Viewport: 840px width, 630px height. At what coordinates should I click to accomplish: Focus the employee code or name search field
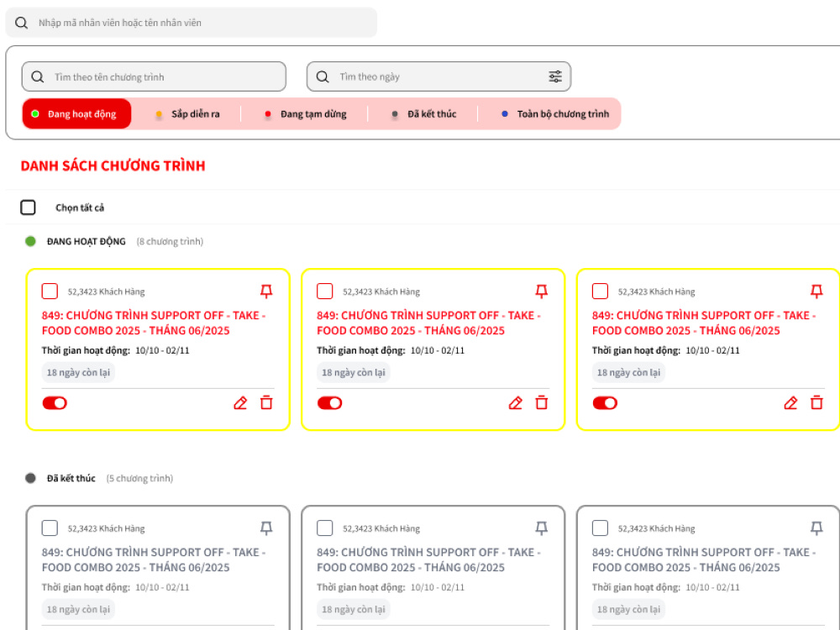click(x=192, y=23)
